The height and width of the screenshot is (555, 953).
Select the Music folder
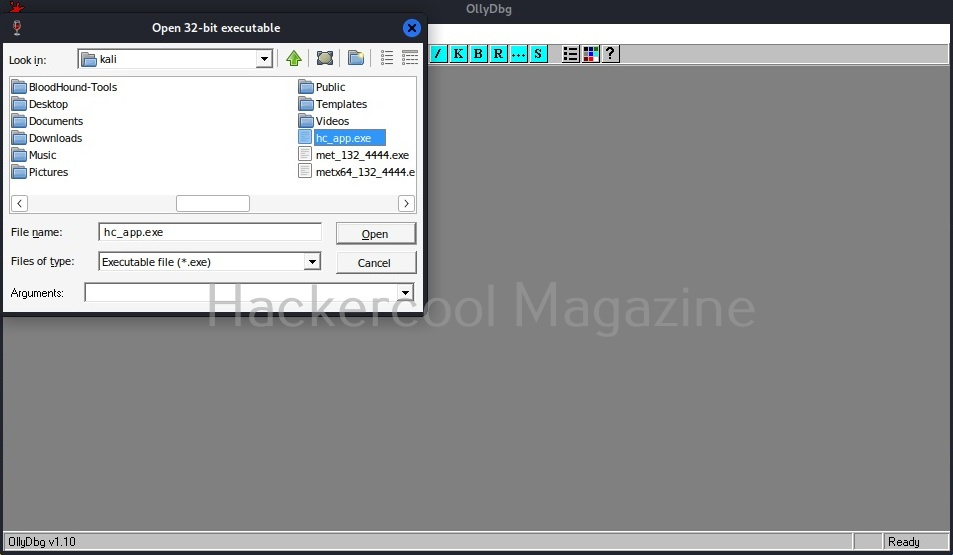point(34,155)
